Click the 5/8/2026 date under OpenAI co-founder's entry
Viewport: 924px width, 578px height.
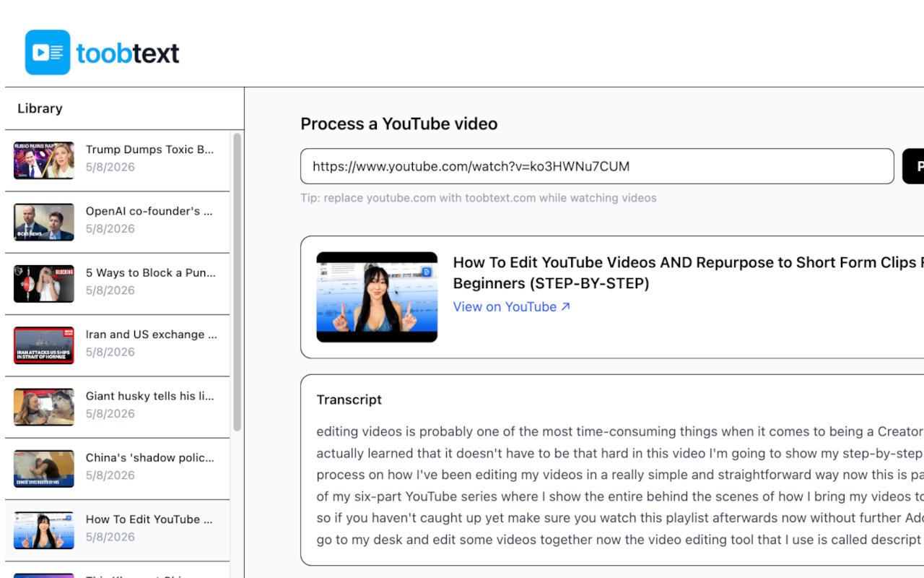(x=110, y=229)
